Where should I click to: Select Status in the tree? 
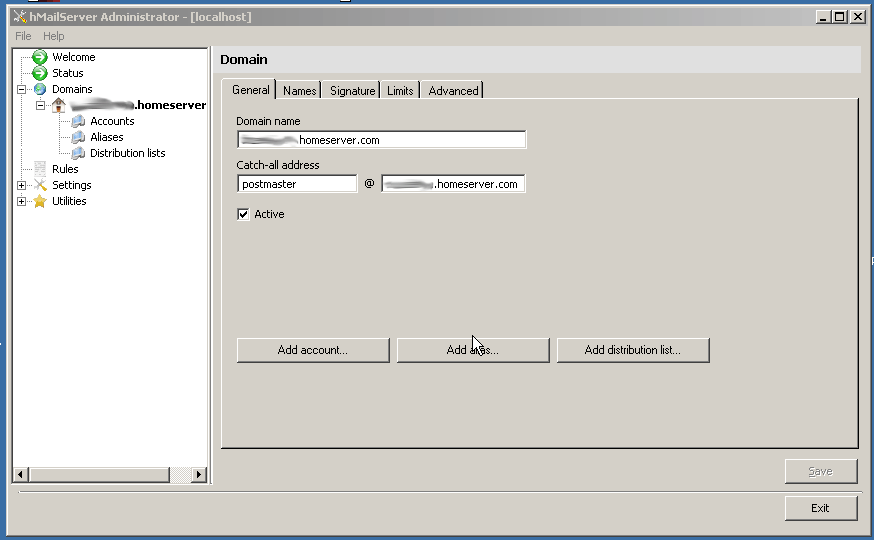67,73
